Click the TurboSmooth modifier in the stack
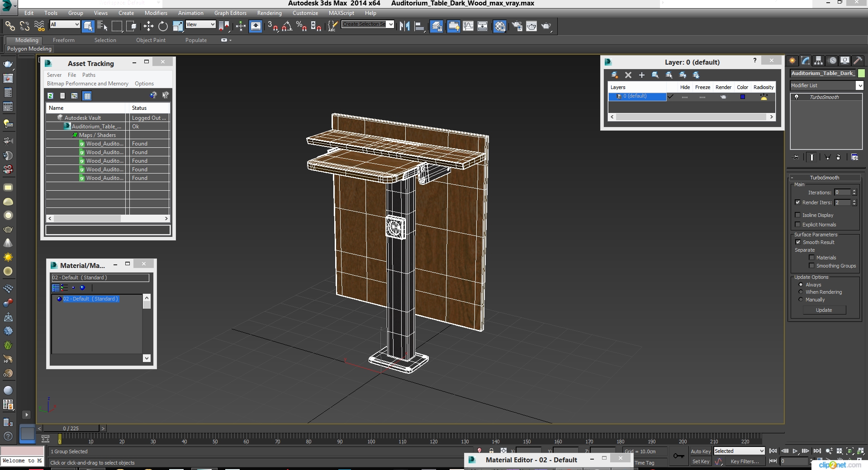 point(824,97)
